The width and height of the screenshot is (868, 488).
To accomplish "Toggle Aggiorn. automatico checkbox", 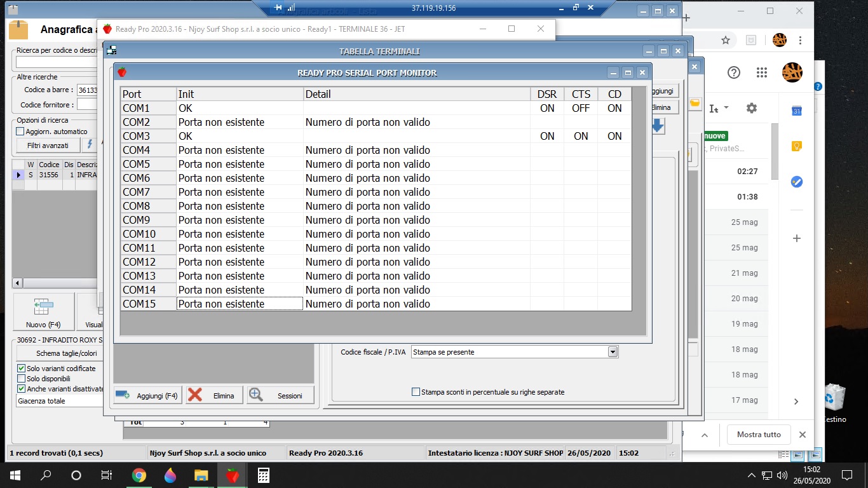I will pyautogui.click(x=20, y=132).
